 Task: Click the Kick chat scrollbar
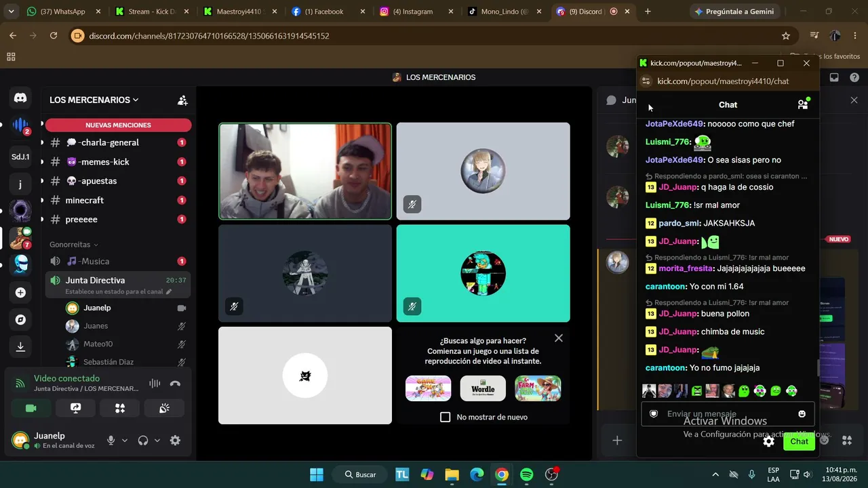(818, 368)
